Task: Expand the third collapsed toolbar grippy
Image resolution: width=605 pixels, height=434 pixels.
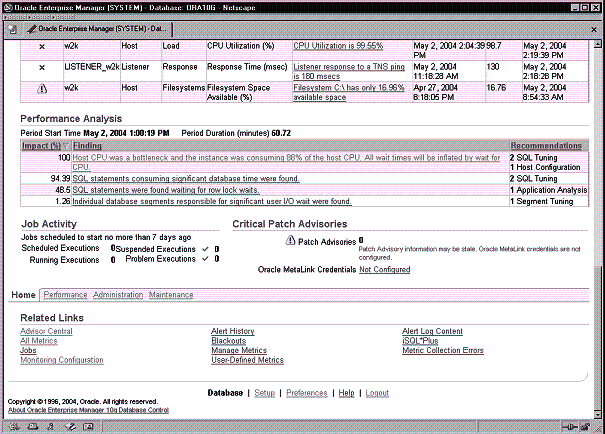Action: [63, 17]
